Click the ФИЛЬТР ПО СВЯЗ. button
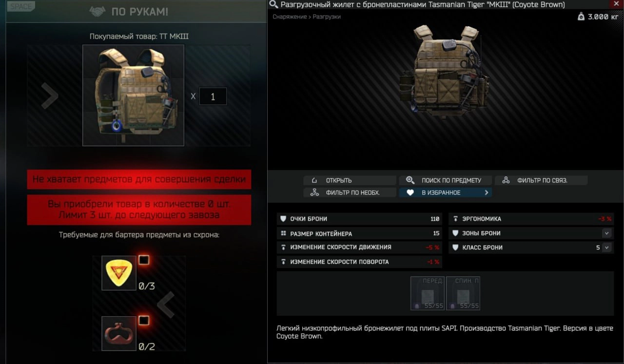624x364 pixels. (x=541, y=180)
